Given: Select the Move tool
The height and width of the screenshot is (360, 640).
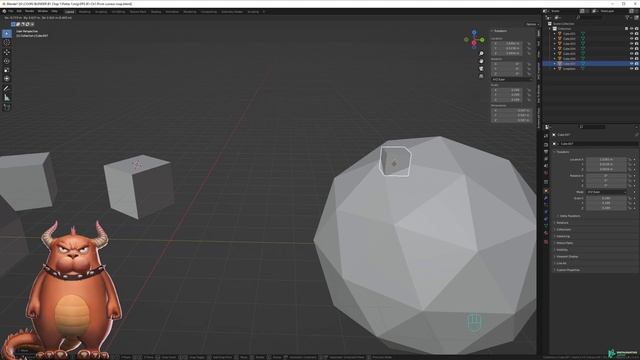Looking at the screenshot, I should (7, 52).
